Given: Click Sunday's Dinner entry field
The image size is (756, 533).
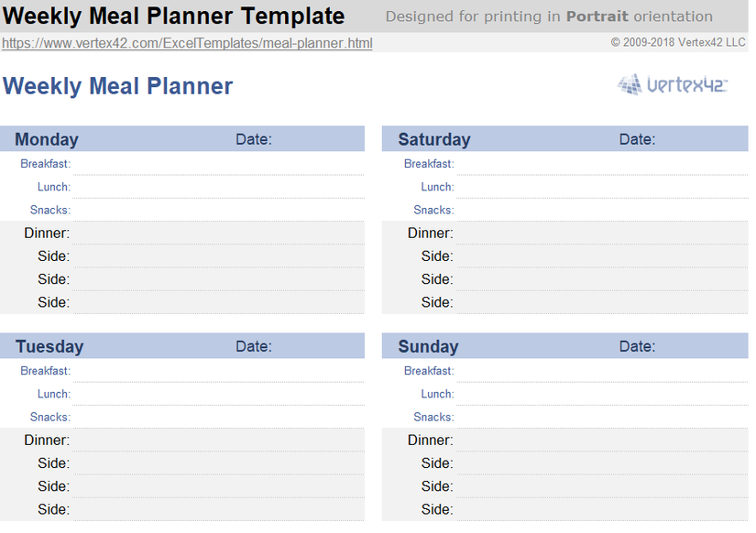Looking at the screenshot, I should pos(601,441).
